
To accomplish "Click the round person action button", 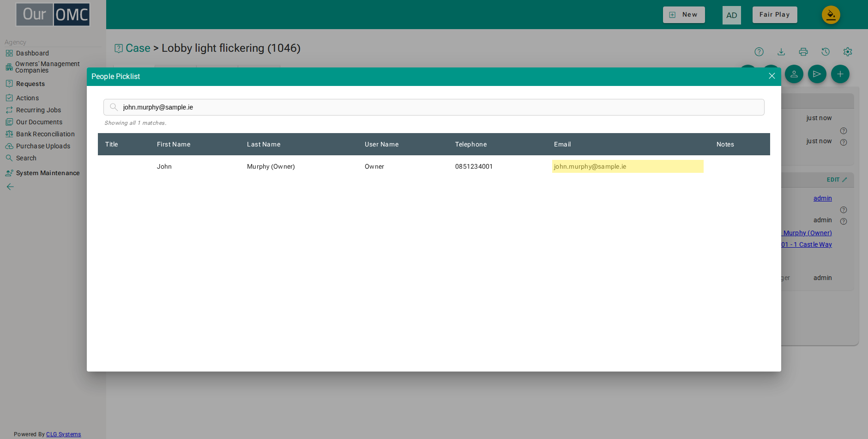I will [794, 74].
